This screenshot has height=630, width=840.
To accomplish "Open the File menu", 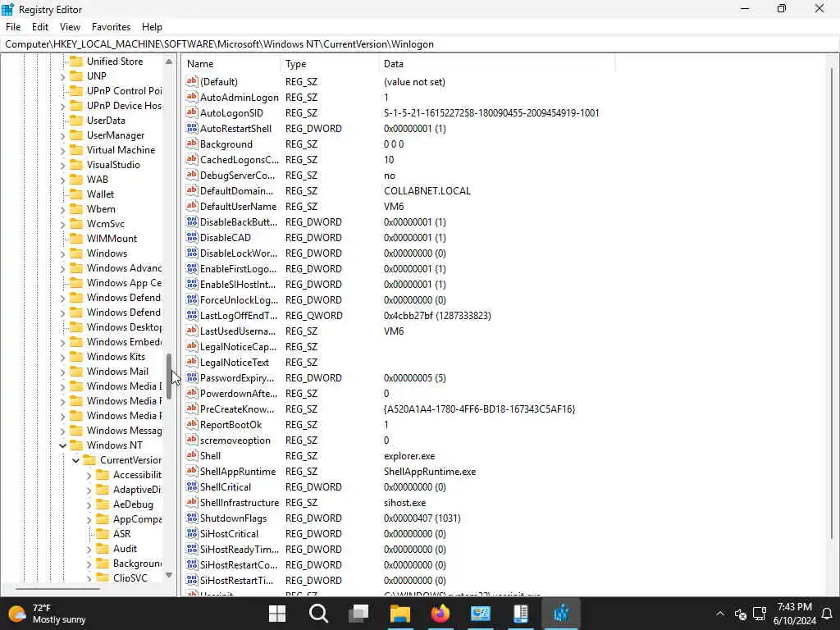I will tap(13, 27).
